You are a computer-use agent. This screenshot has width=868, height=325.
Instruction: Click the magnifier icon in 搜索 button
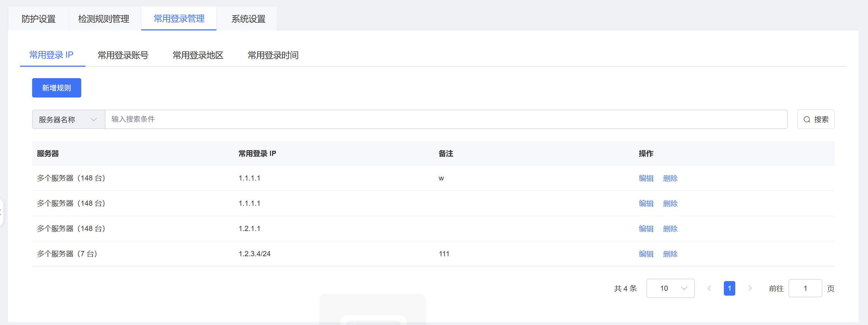click(x=807, y=120)
